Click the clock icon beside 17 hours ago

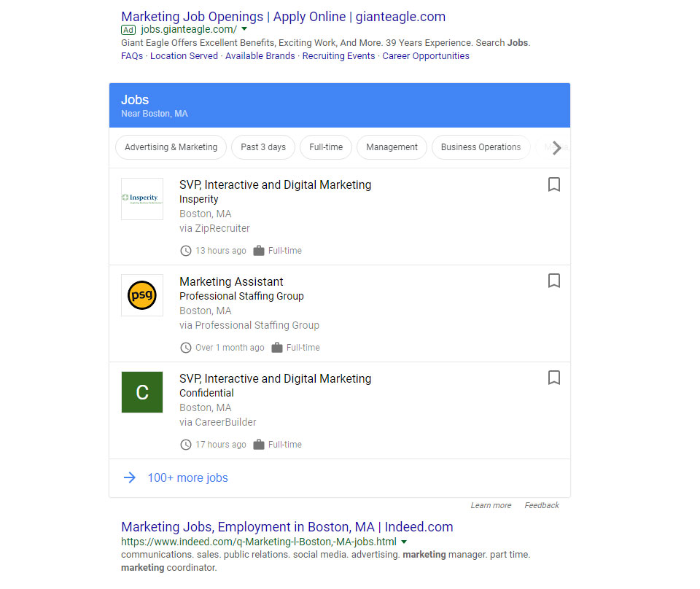[186, 445]
